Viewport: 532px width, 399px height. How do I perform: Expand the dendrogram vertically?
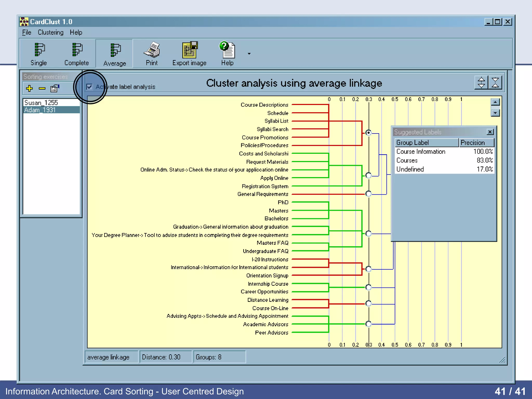point(481,83)
